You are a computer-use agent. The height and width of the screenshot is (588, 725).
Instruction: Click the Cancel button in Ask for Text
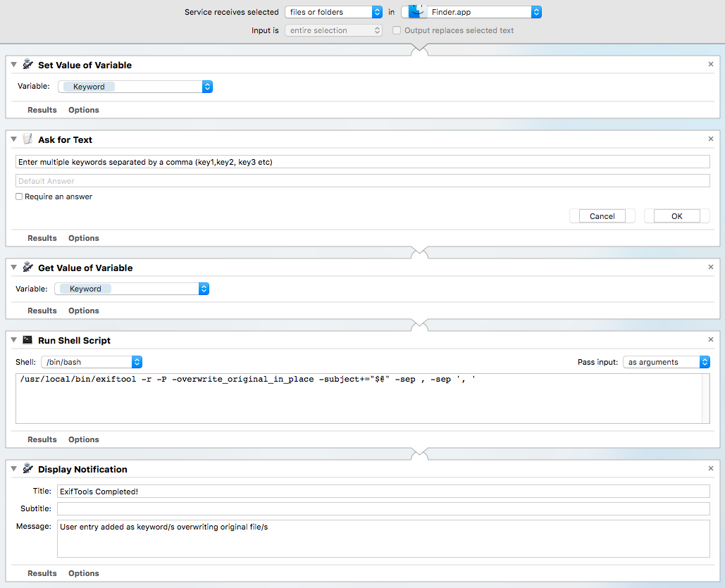(x=602, y=216)
